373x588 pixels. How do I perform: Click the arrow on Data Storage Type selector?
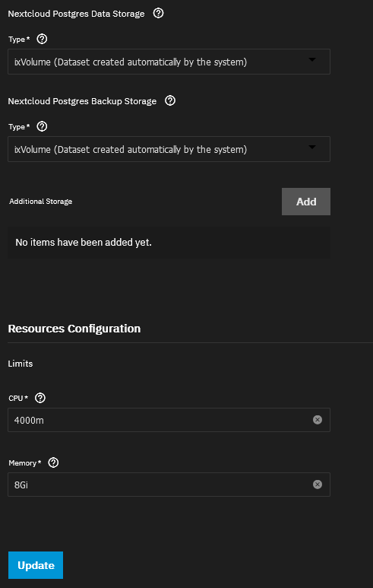click(x=312, y=59)
